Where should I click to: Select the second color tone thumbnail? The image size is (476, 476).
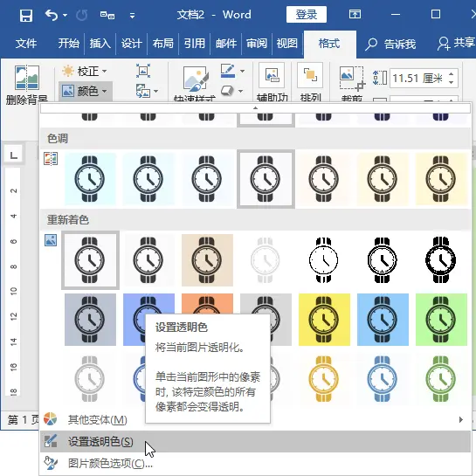click(x=148, y=179)
